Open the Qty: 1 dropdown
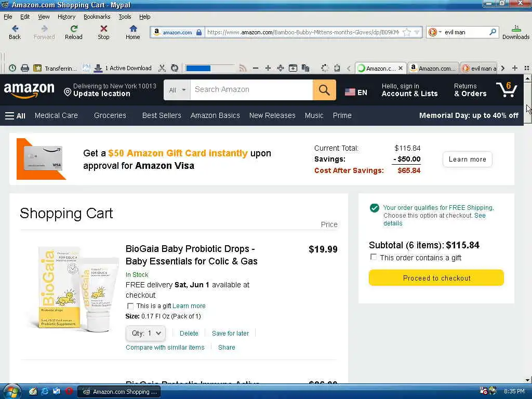Image resolution: width=532 pixels, height=399 pixels. click(x=145, y=333)
